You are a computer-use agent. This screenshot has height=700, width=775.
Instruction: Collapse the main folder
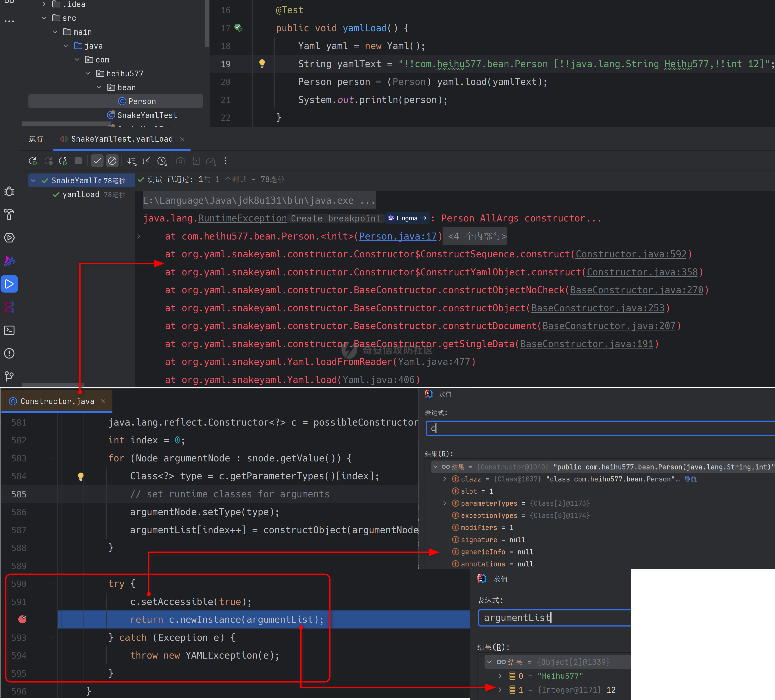click(55, 32)
